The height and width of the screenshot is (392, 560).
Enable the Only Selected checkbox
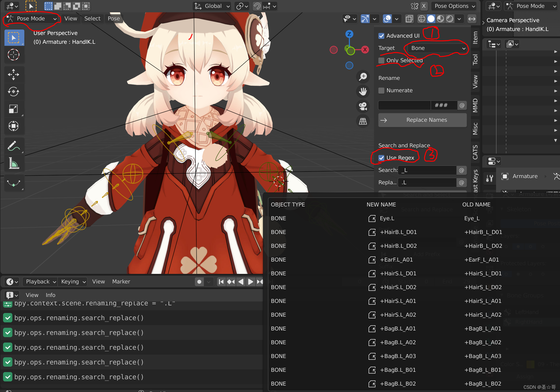[381, 61]
